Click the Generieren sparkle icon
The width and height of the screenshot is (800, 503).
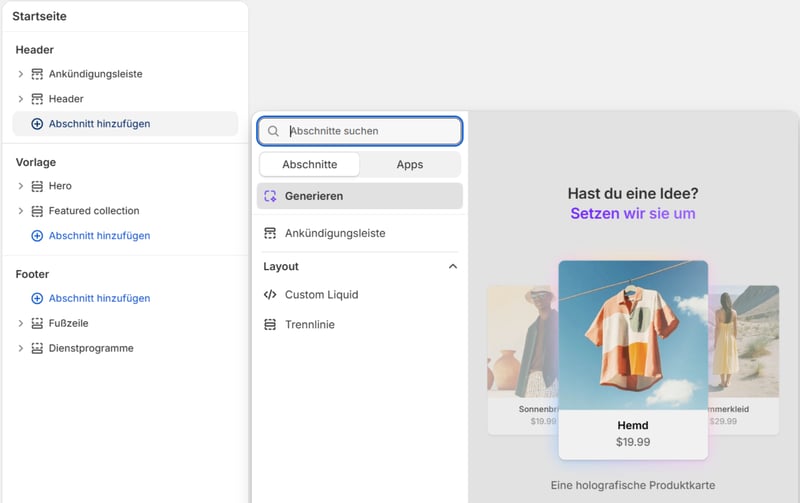pyautogui.click(x=270, y=196)
